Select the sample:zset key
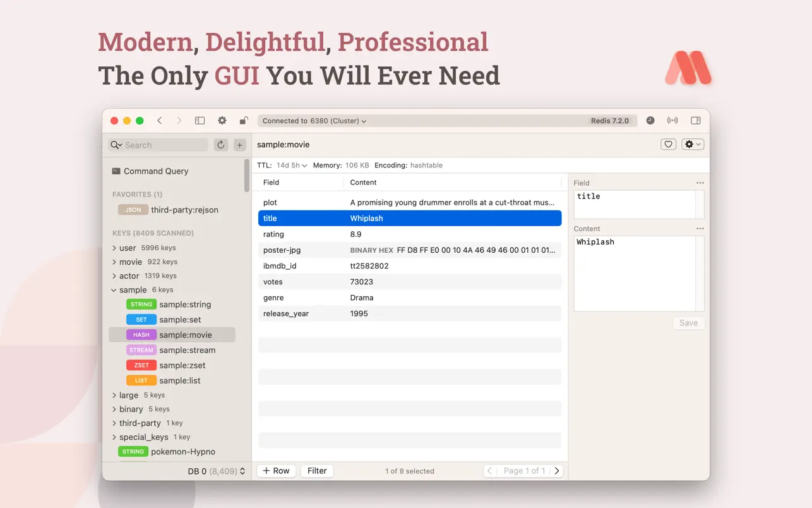 (x=182, y=365)
